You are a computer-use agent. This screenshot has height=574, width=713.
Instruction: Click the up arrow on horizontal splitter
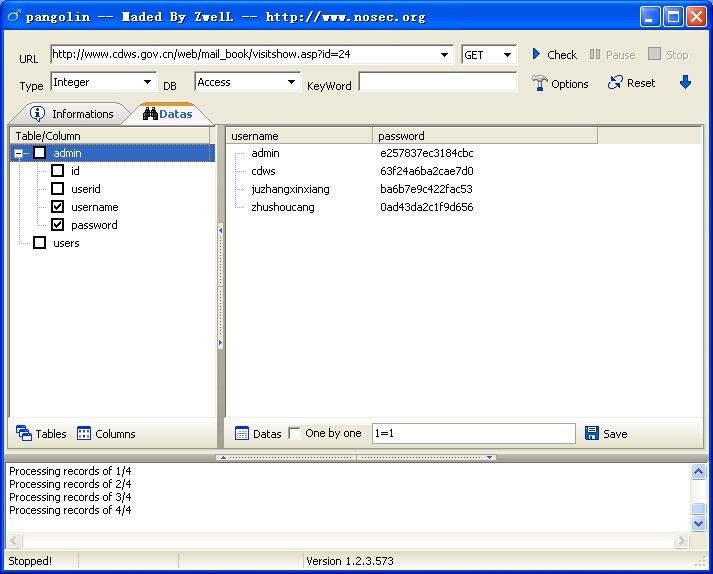[223, 457]
